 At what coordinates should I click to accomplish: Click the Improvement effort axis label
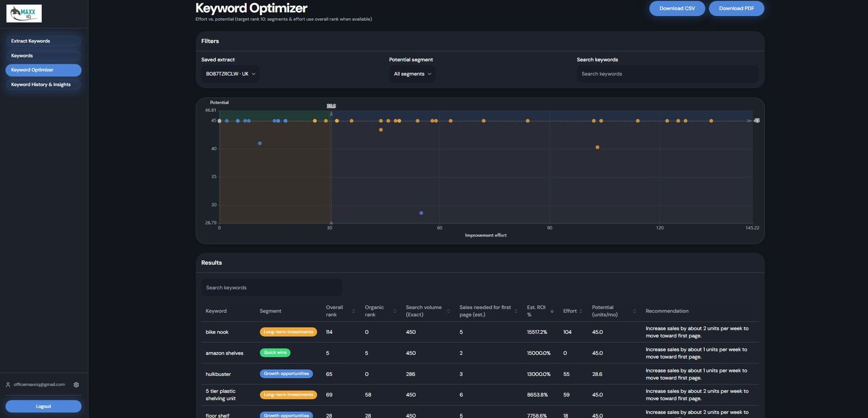pyautogui.click(x=486, y=235)
